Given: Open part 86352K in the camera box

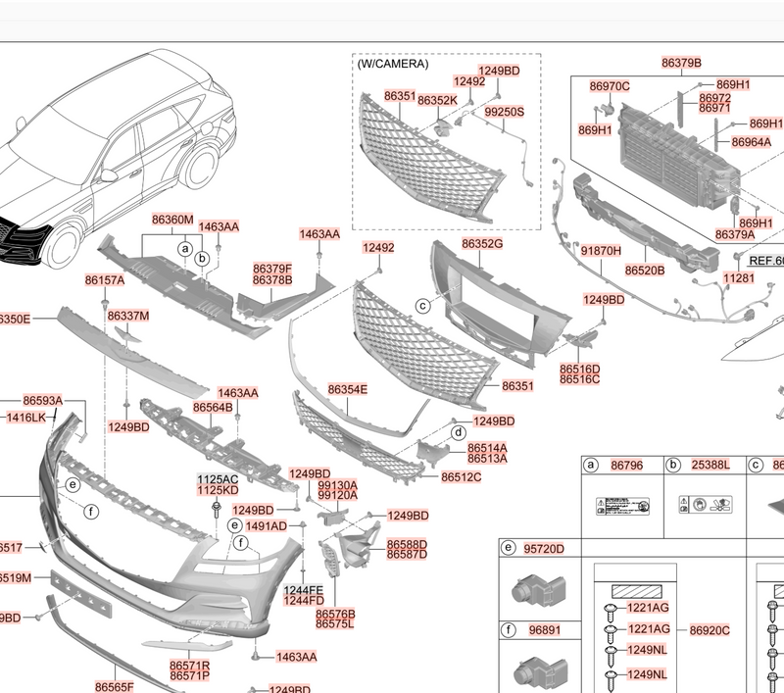Looking at the screenshot, I should (437, 100).
